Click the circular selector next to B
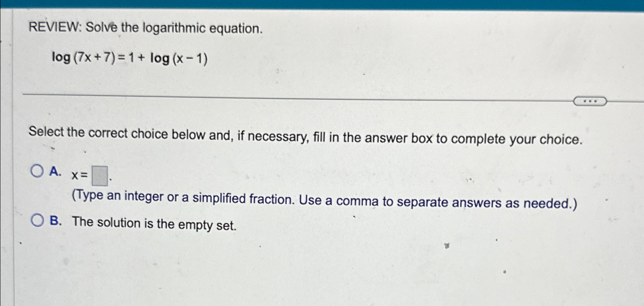The image size is (644, 306). click(x=38, y=220)
